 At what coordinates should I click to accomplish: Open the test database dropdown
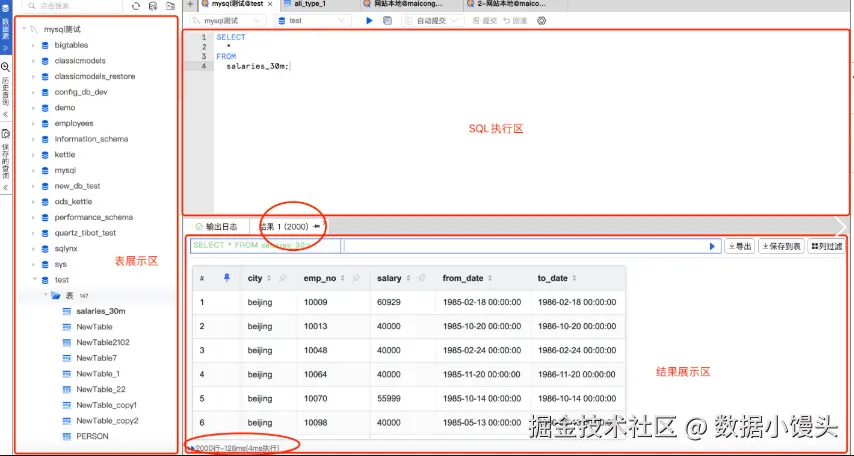point(312,21)
